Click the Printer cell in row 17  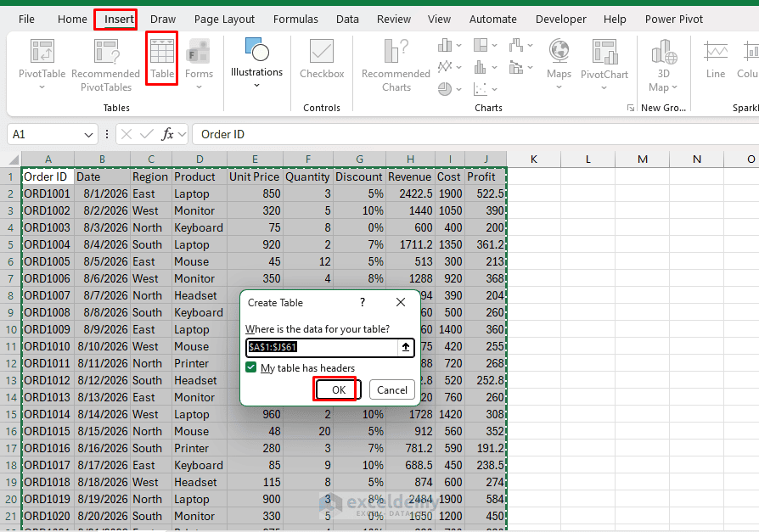200,448
